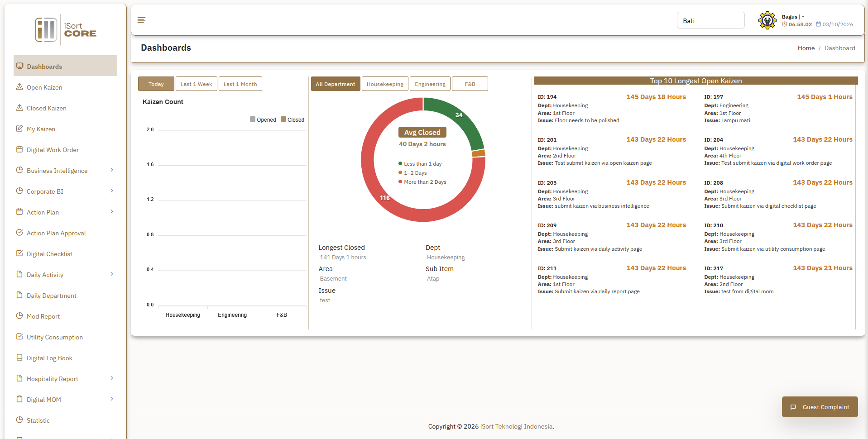Click the Daily Department file icon

click(19, 295)
